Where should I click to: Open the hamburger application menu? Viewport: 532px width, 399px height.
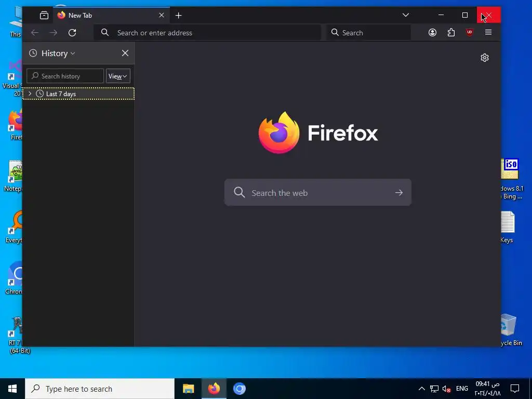488,33
